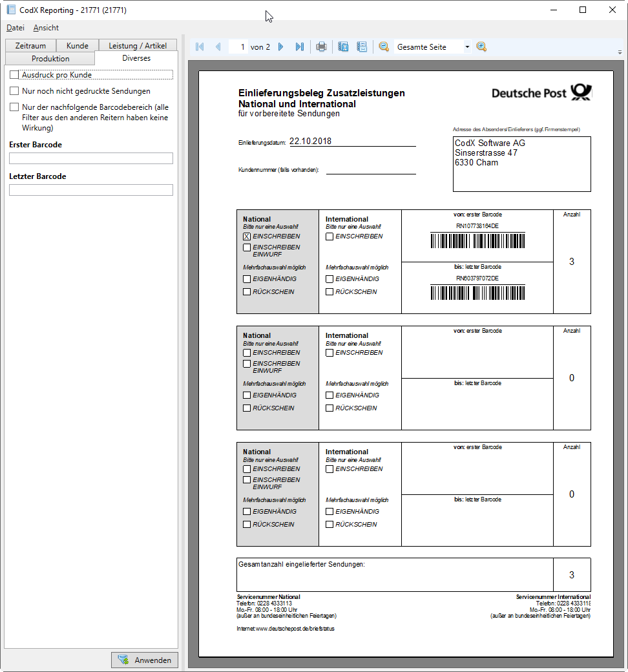Click the current page number field
The width and height of the screenshot is (628, 672).
238,47
